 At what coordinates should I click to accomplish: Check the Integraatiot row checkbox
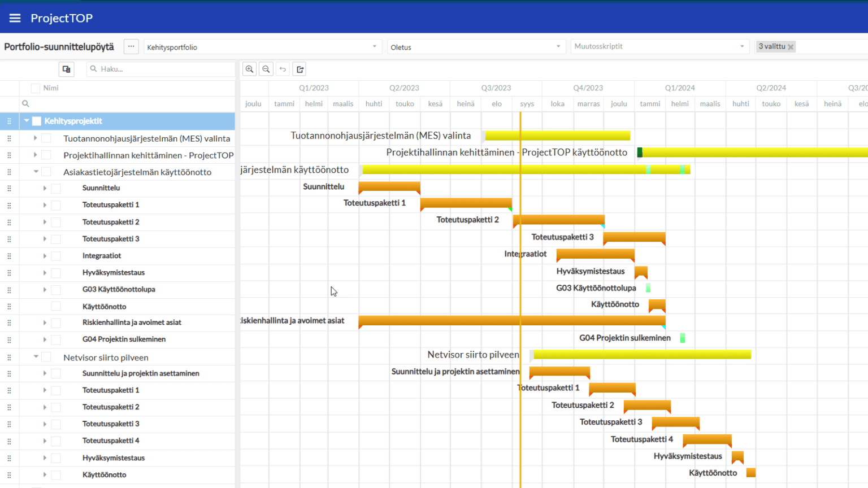55,255
